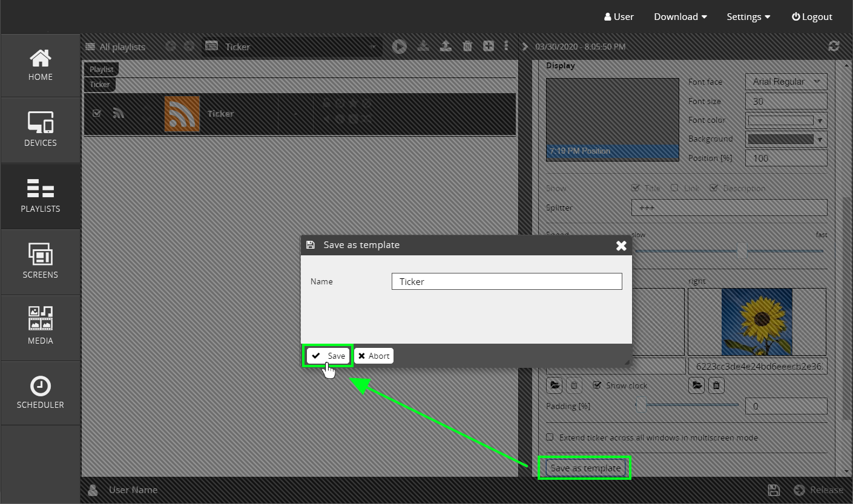
Task: Go to the Scheduler page
Action: pyautogui.click(x=41, y=393)
